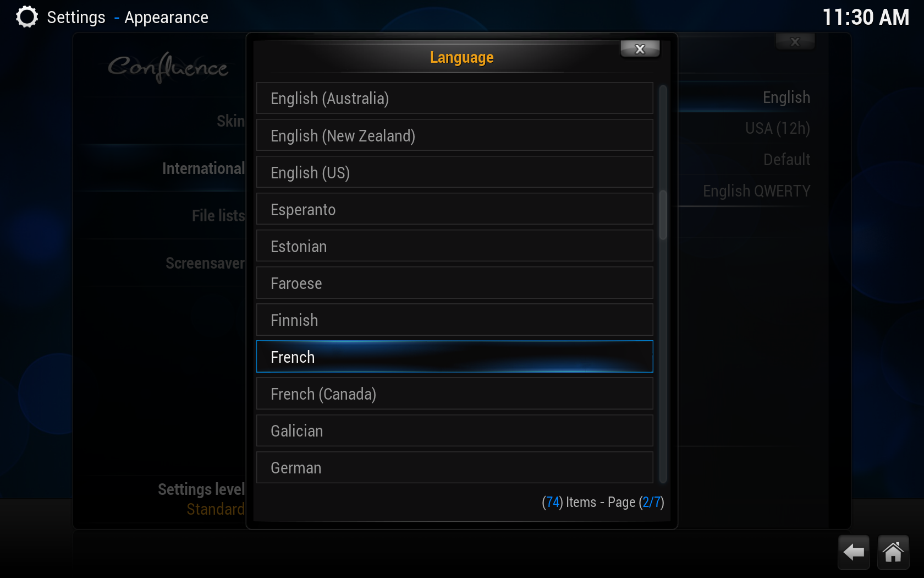Select French language
924x578 pixels.
coord(455,357)
